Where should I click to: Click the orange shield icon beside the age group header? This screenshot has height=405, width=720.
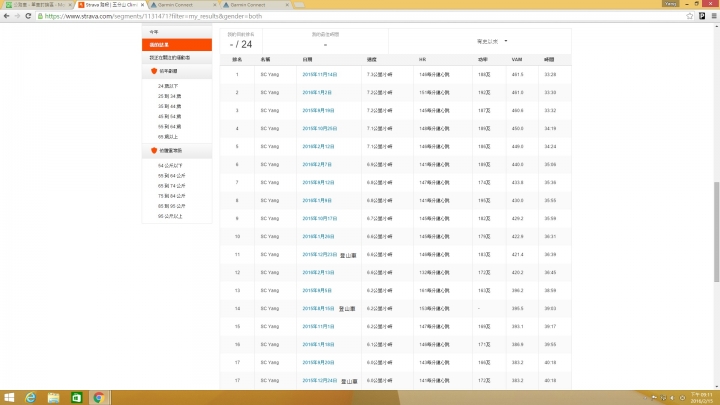pos(154,71)
